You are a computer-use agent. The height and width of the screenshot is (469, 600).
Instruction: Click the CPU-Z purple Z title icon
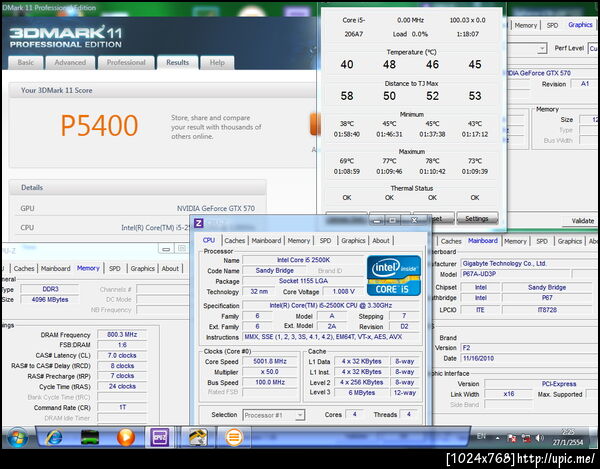(x=198, y=223)
